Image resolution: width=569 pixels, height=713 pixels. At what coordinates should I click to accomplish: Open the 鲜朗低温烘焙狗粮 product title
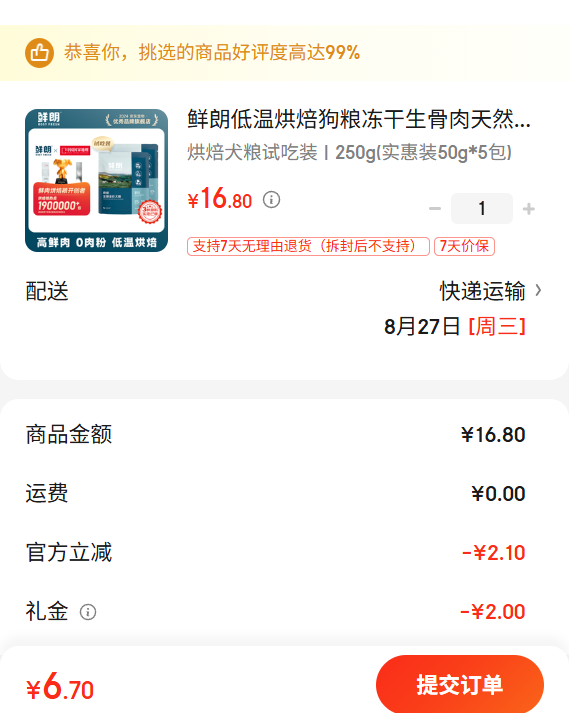pos(359,120)
